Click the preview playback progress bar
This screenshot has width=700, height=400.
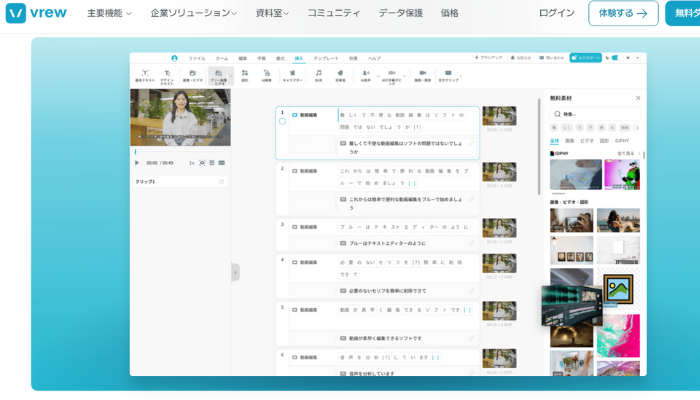pyautogui.click(x=180, y=152)
